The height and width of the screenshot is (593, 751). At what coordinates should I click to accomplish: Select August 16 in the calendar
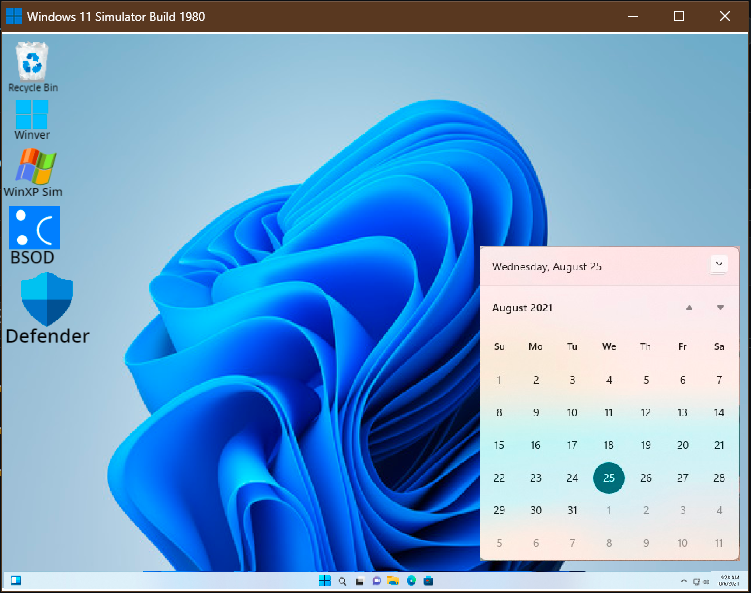535,445
